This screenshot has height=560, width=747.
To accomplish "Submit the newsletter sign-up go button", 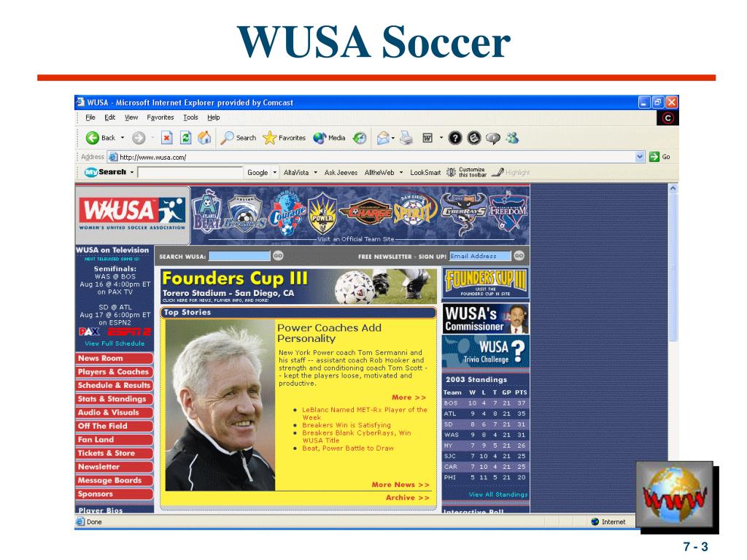I will pos(519,256).
